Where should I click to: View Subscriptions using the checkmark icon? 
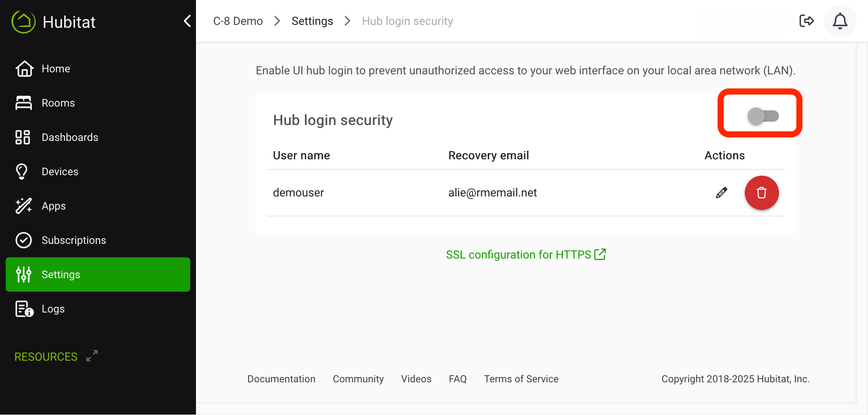pyautogui.click(x=23, y=240)
